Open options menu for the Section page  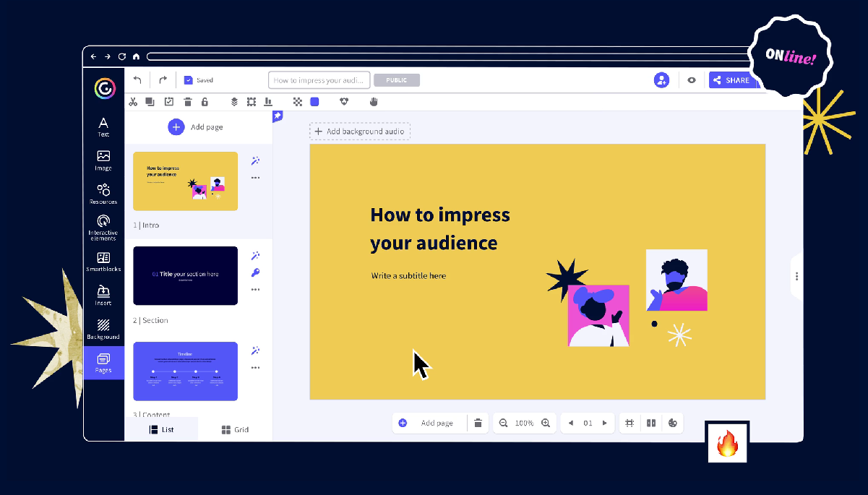pos(255,289)
